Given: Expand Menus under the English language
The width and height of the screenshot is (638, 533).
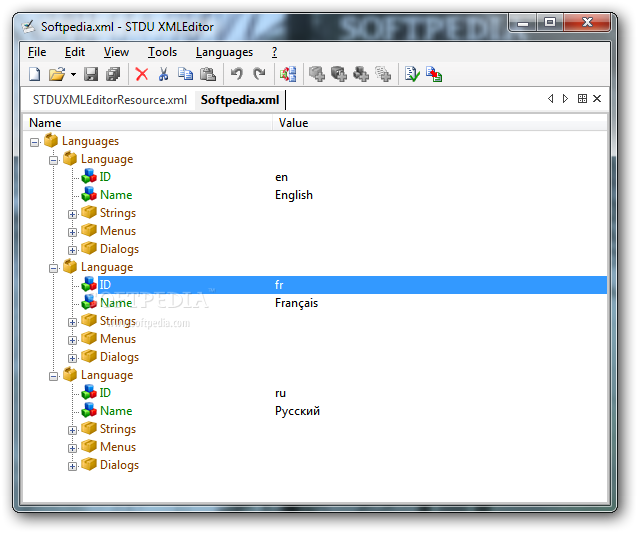Looking at the screenshot, I should [72, 232].
